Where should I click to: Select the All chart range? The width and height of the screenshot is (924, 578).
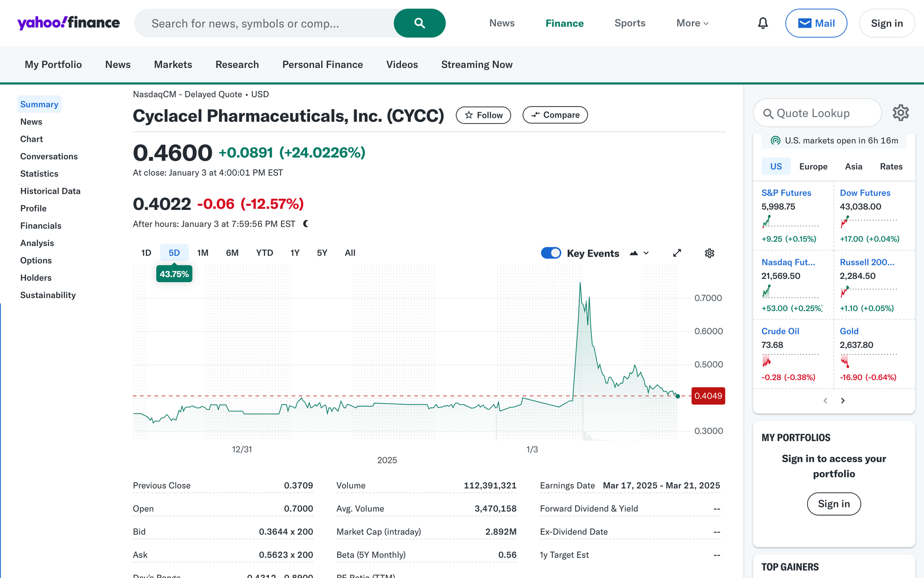(x=350, y=253)
